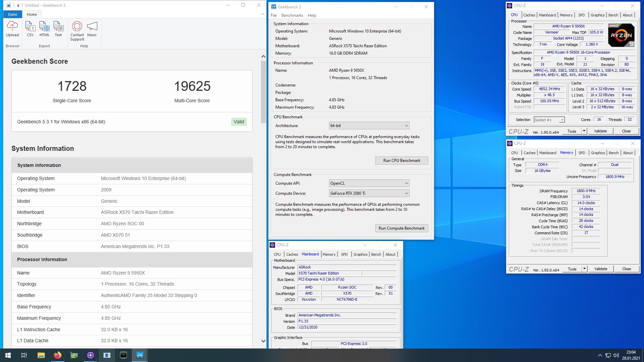
Task: Expand Socket #1 selection dropdown
Action: 549,120
